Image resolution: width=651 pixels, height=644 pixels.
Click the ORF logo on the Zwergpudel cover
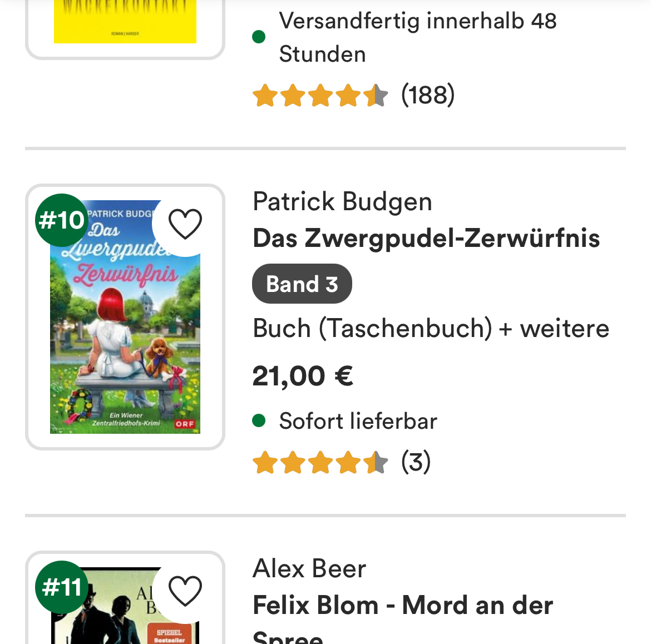point(185,424)
